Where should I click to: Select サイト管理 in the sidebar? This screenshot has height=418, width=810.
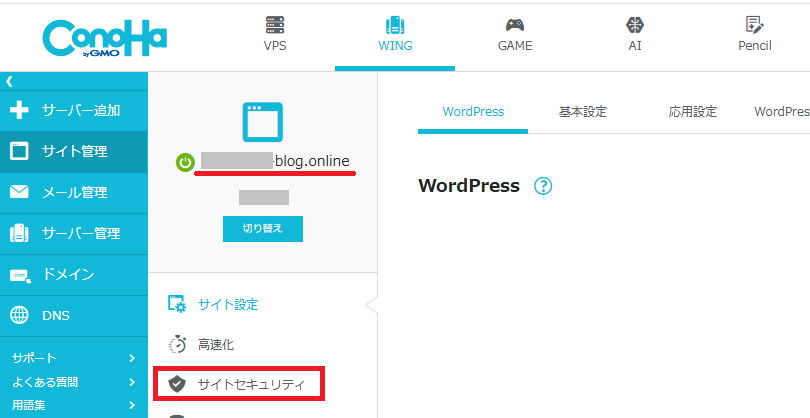coord(74,151)
